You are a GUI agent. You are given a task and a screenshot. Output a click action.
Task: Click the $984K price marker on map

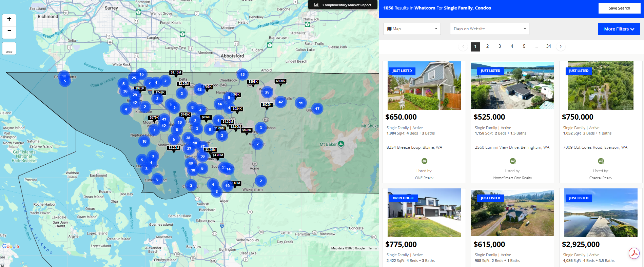pos(237,109)
